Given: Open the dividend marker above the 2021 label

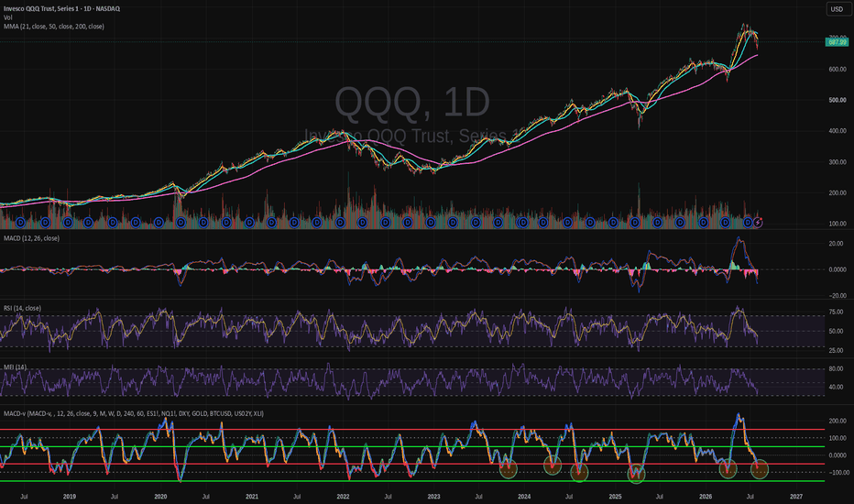Looking at the screenshot, I should coord(249,223).
